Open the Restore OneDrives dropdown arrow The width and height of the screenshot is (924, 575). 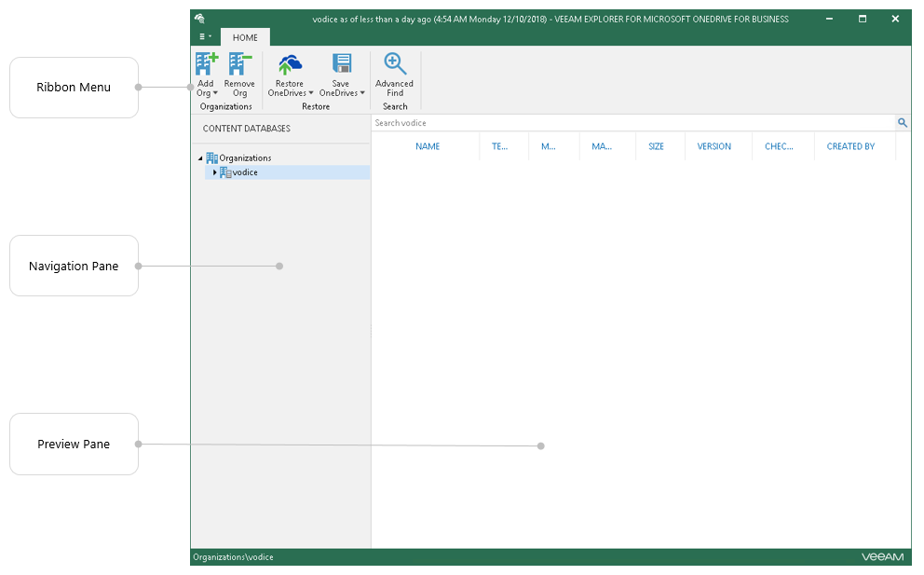coord(310,93)
